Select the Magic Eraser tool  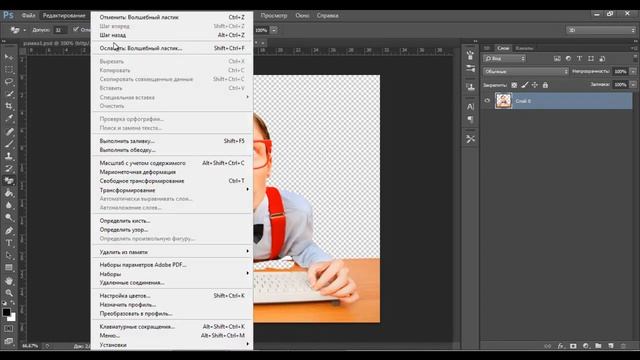click(9, 181)
